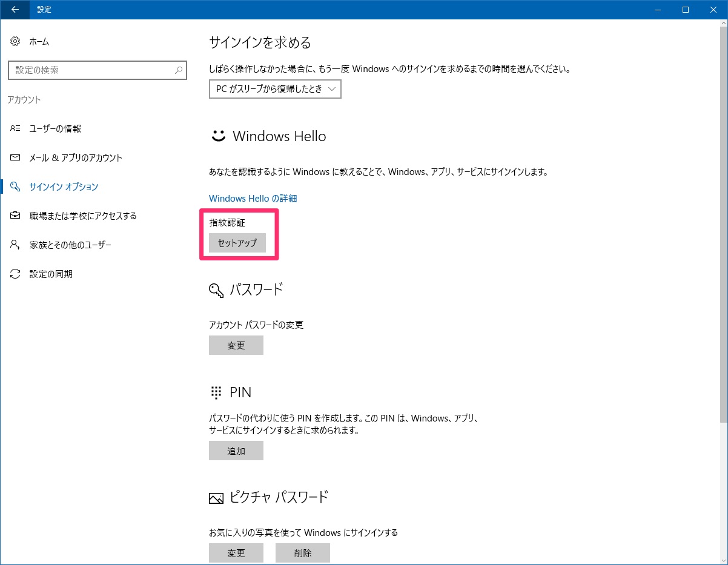Click the Home gear icon
This screenshot has height=565, width=728.
tap(16, 42)
